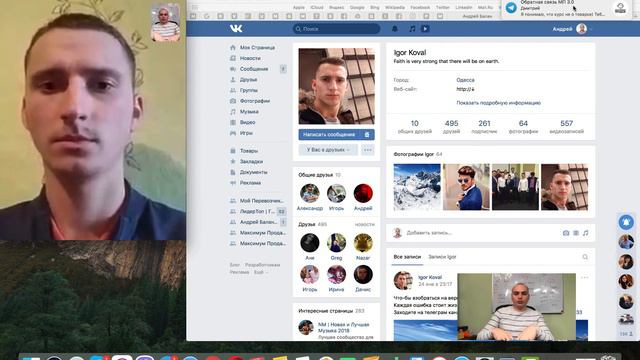Open the 10 общих друзей counter

coord(415,127)
